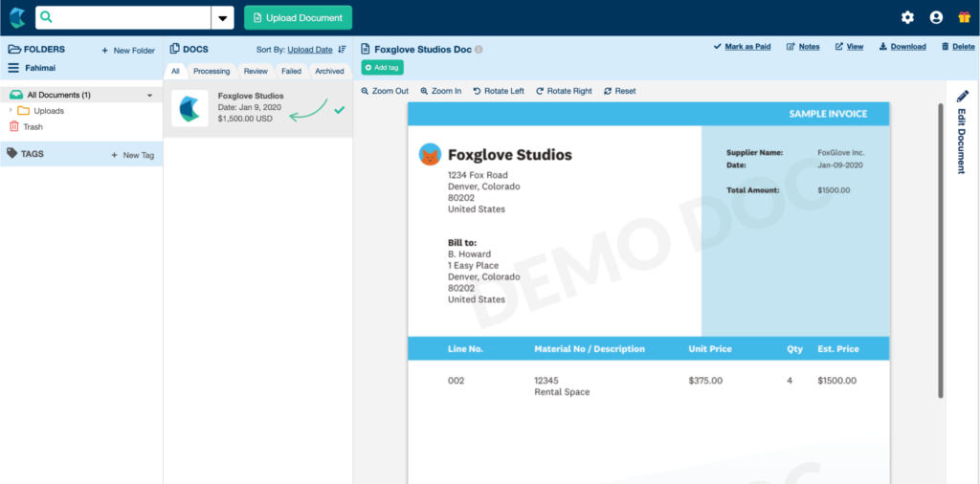Open the search box dropdown arrow
Image resolution: width=980 pixels, height=484 pixels.
[x=222, y=18]
